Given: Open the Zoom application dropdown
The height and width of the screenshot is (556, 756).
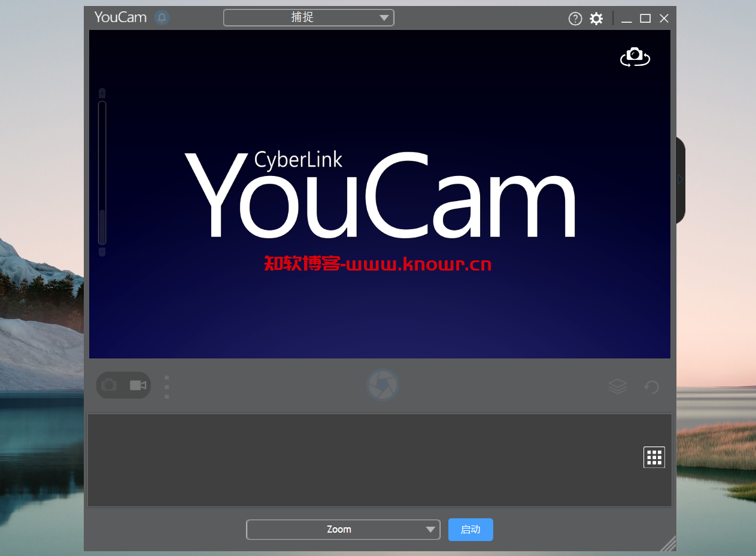Looking at the screenshot, I should 343,530.
